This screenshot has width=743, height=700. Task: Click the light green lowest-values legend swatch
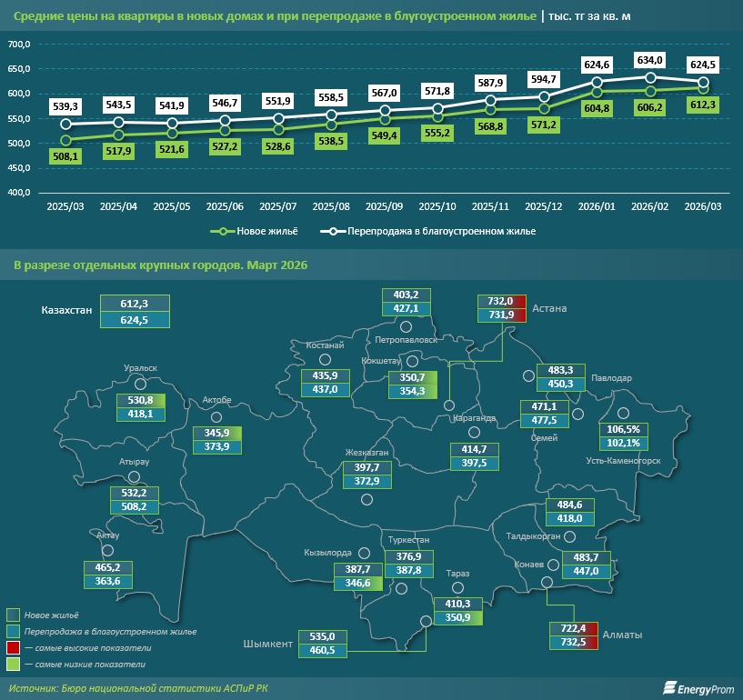[x=13, y=665]
